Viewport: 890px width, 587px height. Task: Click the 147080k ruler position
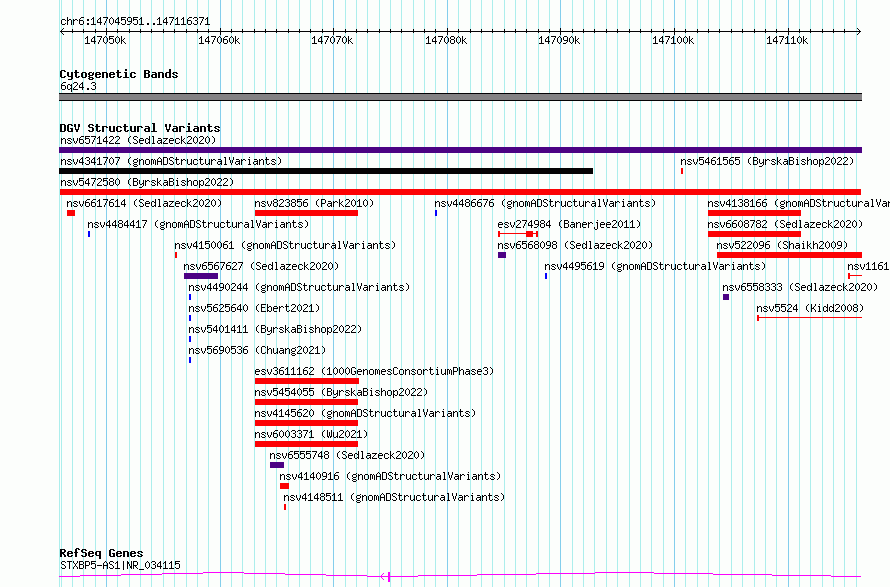pyautogui.click(x=446, y=40)
